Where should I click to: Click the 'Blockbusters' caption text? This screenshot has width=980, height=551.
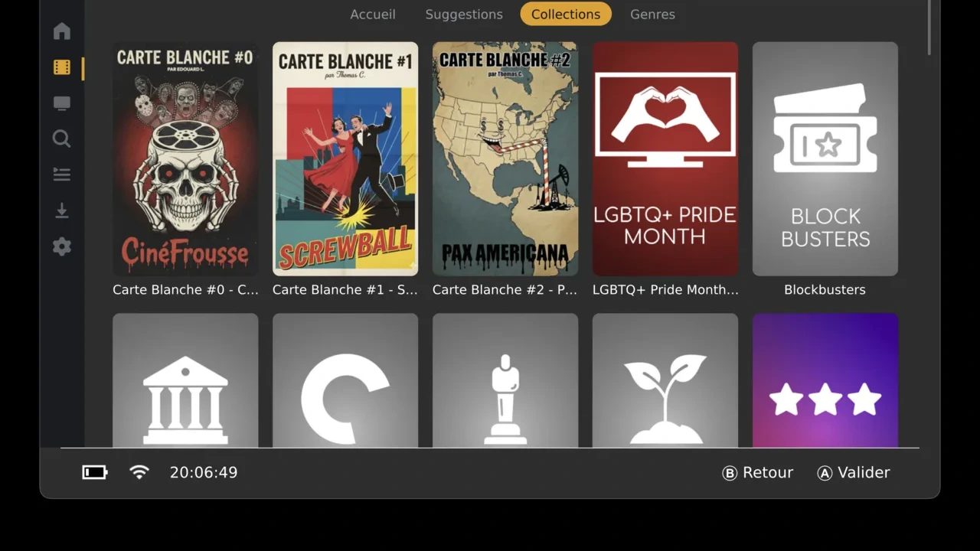point(825,289)
